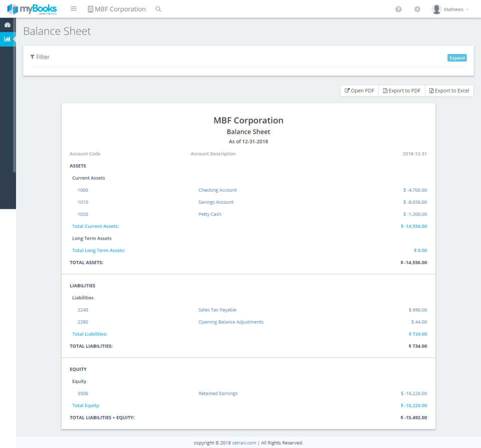This screenshot has height=448, width=481.
Task: Click Total Equity label
Action: [86, 405]
